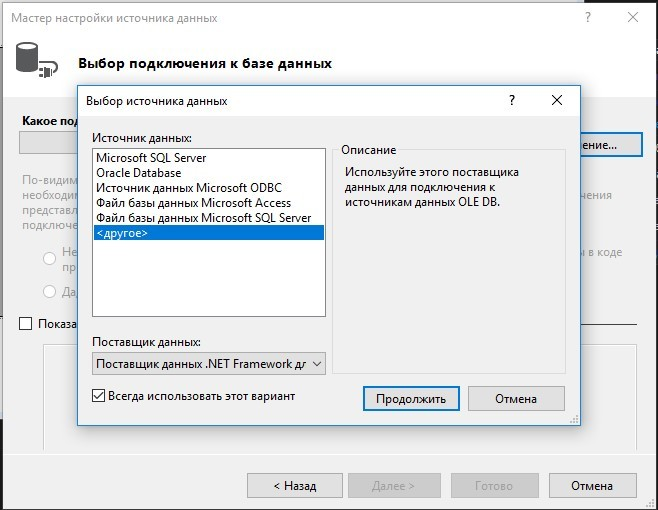Pick Файл базы данных Microsoft SQL Server
The image size is (658, 510).
(x=209, y=218)
